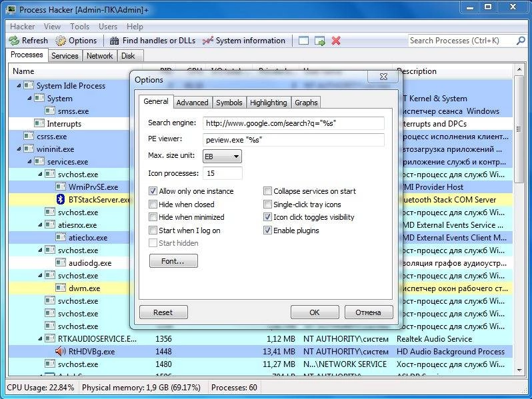Enable Hide when closed checkbox
Screen dimensions: 532x399
pyautogui.click(x=153, y=204)
